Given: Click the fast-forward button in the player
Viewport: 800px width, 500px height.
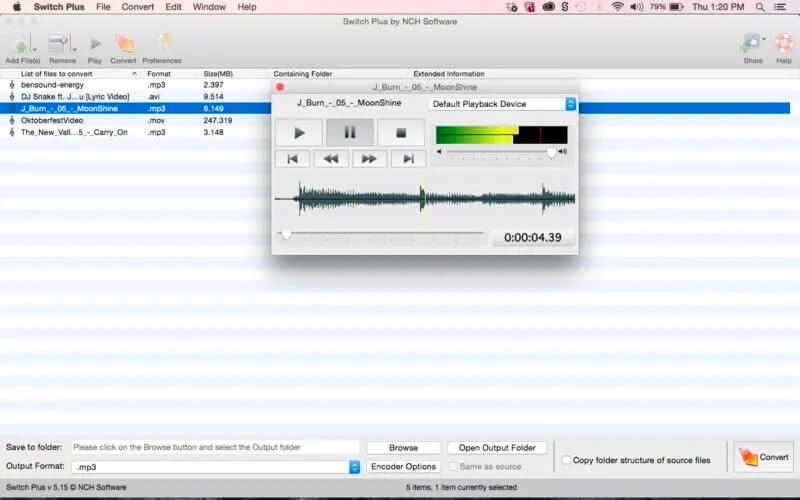Looking at the screenshot, I should [x=369, y=159].
